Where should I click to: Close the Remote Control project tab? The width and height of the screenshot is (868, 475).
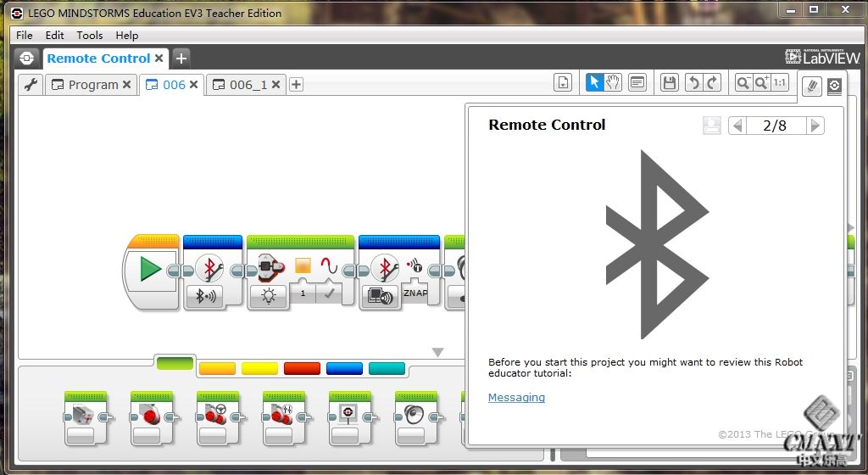tap(159, 59)
